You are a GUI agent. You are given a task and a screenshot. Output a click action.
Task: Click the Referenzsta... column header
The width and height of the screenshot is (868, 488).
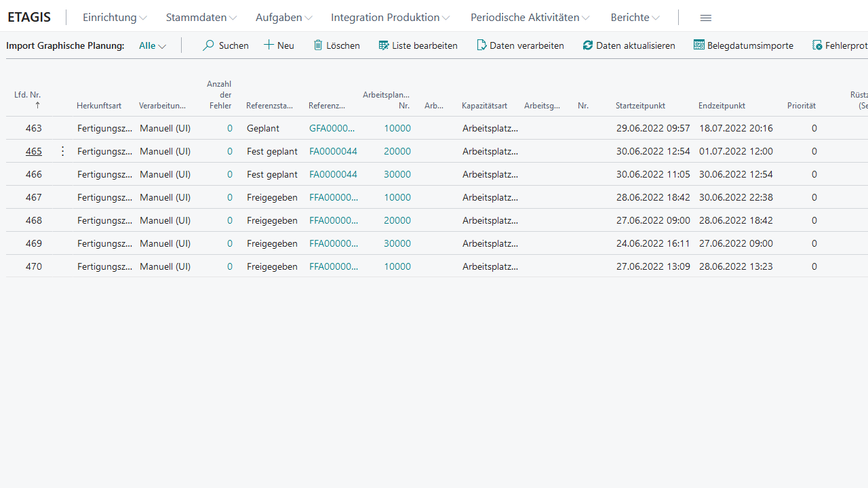pos(269,106)
